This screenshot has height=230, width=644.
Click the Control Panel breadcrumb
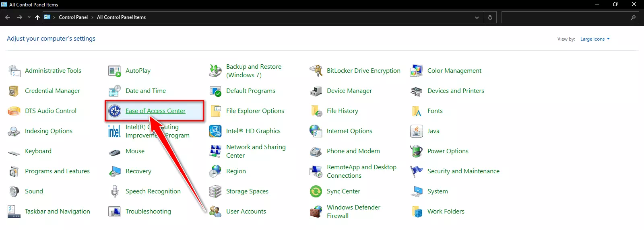coord(73,17)
